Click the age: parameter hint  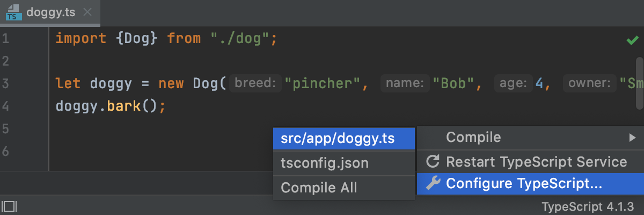pyautogui.click(x=514, y=83)
